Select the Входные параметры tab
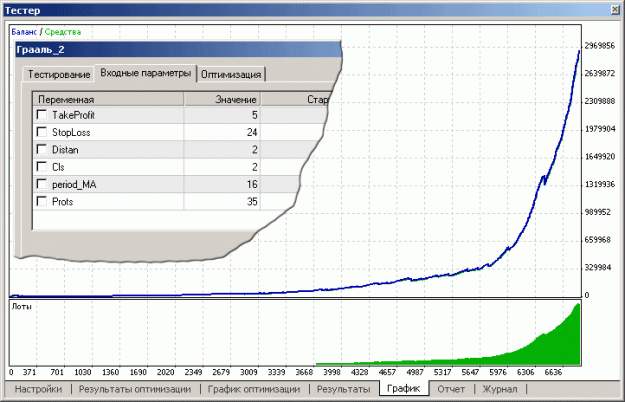 coord(145,73)
